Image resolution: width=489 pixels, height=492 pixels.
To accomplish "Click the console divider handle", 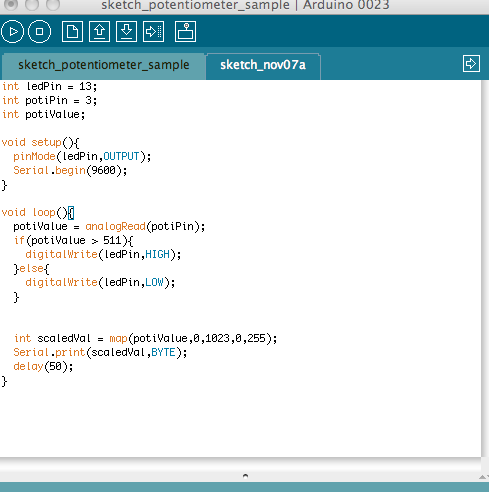I will [x=245, y=476].
